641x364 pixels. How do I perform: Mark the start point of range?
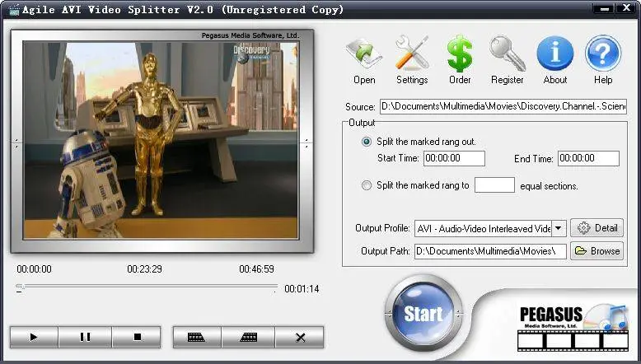[x=197, y=337]
